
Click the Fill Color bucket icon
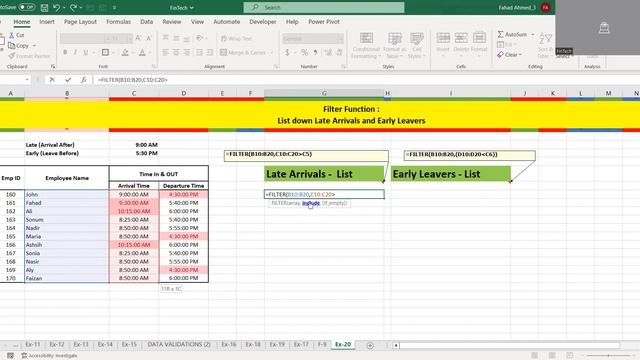pos(125,52)
